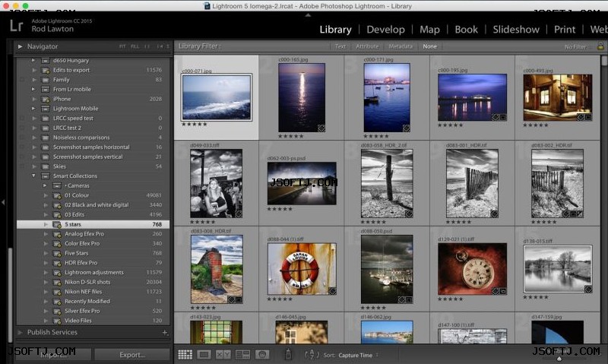The height and width of the screenshot is (364, 608).
Task: Click collection set icon for Smart Collections
Action: tap(46, 176)
